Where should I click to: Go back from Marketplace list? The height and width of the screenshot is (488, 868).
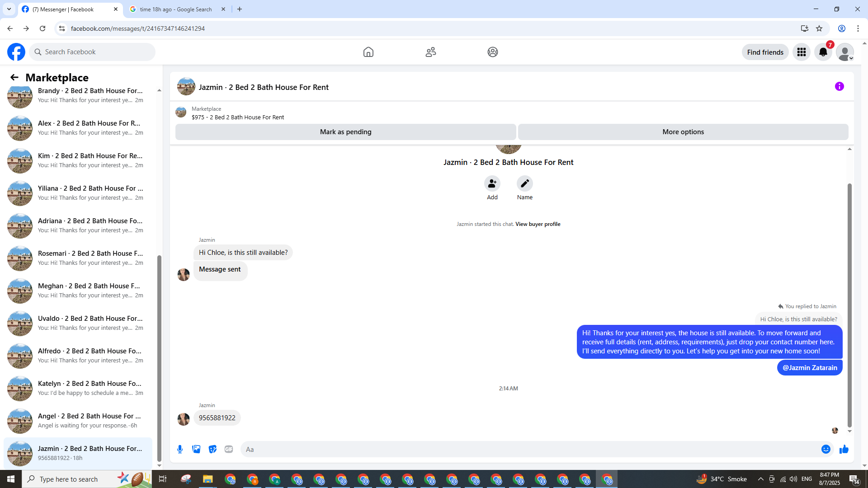[14, 77]
